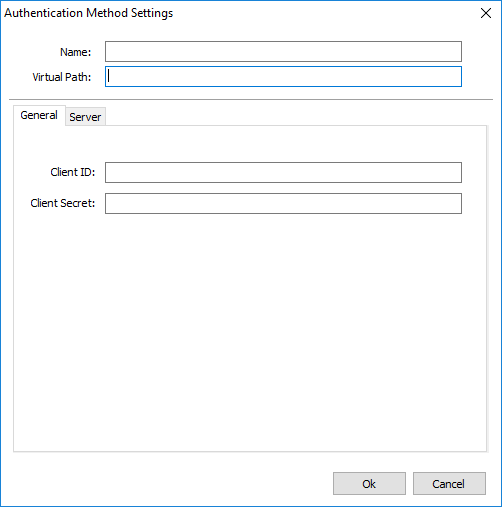Switch to the Server tab
The width and height of the screenshot is (502, 507).
tap(85, 117)
